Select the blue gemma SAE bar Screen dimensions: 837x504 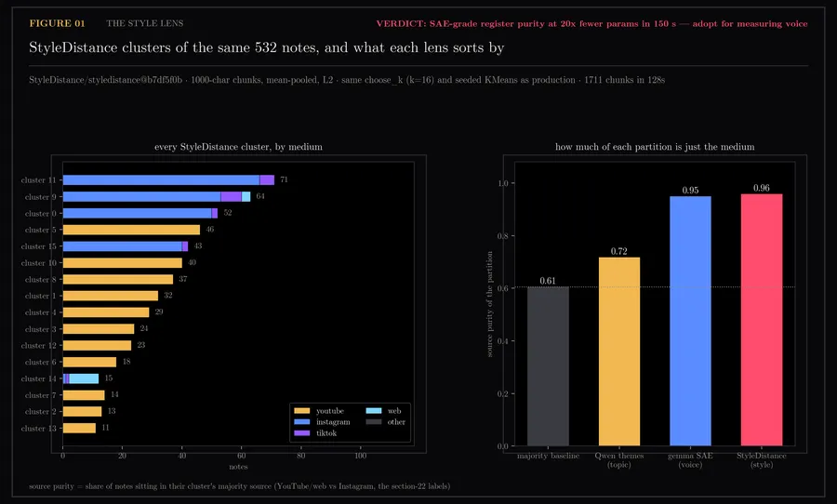[690, 321]
